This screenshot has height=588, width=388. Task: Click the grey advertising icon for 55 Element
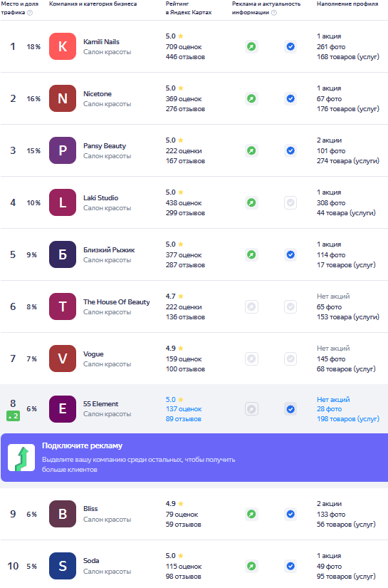point(252,409)
